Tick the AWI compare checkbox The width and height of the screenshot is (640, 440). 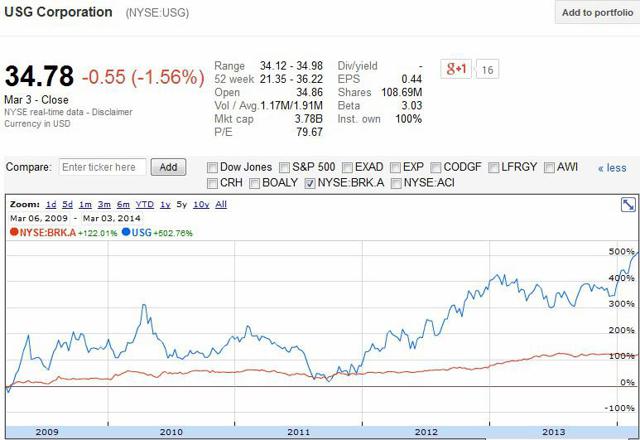point(549,167)
